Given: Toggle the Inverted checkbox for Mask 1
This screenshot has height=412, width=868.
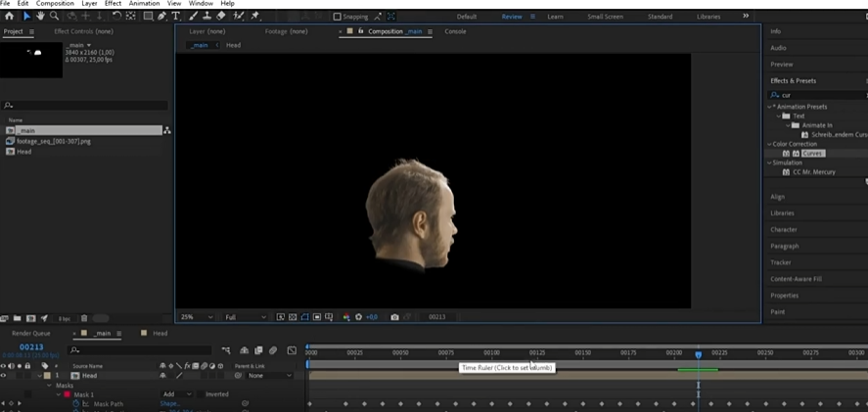Looking at the screenshot, I should click(200, 394).
